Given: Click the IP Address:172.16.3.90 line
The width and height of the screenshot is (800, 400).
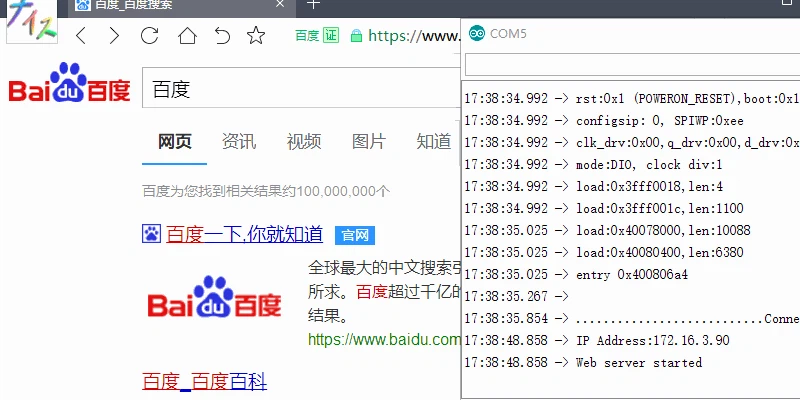Looking at the screenshot, I should (596, 340).
